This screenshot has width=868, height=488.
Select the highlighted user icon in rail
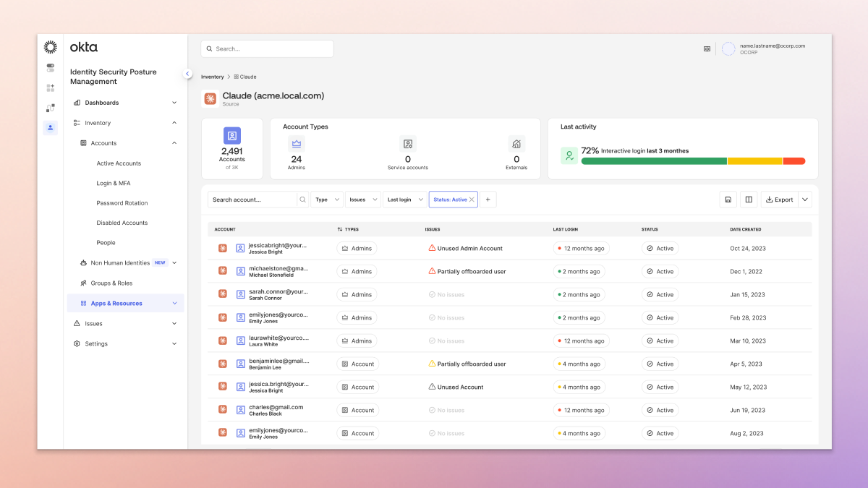pos(51,128)
